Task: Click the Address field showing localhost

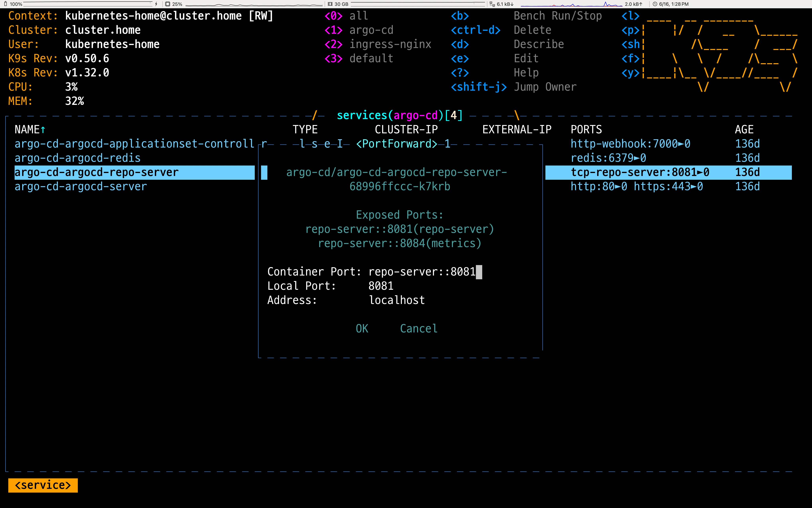Action: click(397, 300)
